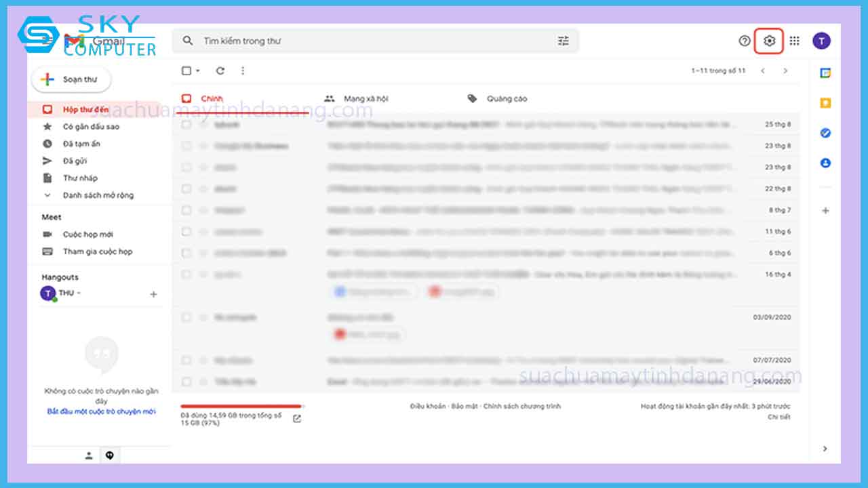Go to older messages arrow
Image resolution: width=868 pixels, height=488 pixels.
(x=785, y=70)
